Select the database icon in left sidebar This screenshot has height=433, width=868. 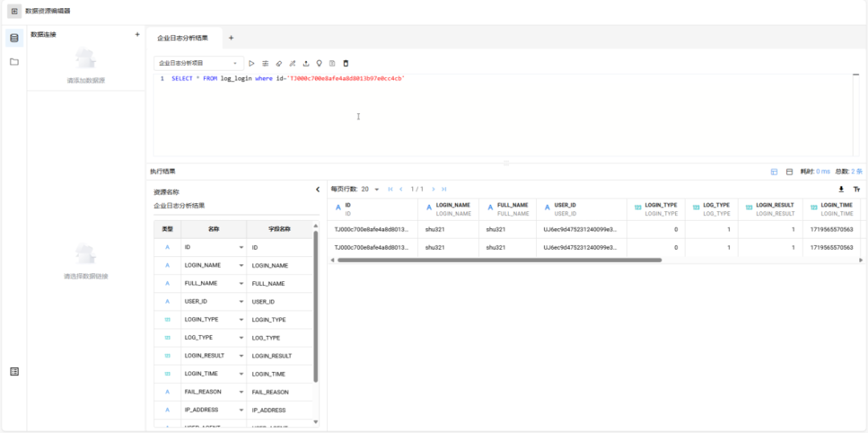click(x=14, y=38)
